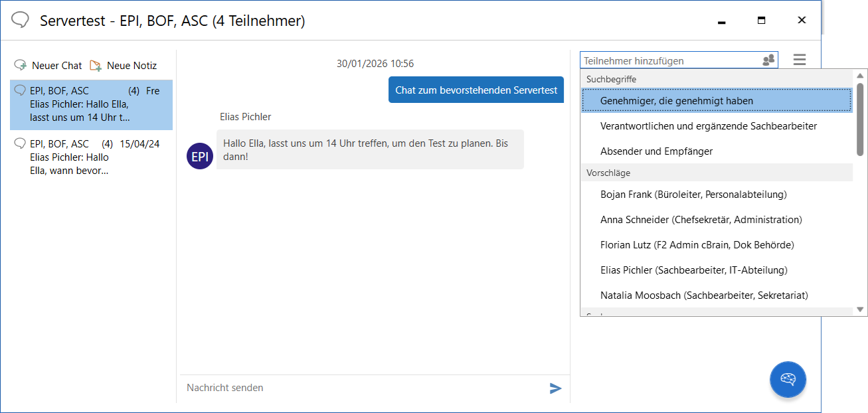The height and width of the screenshot is (413, 868).
Task: Click the EPI avatar next to the message
Action: pos(199,155)
